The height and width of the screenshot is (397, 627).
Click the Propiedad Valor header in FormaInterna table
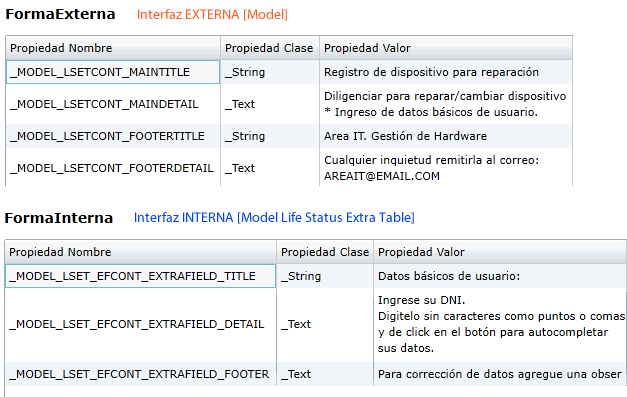coord(421,252)
